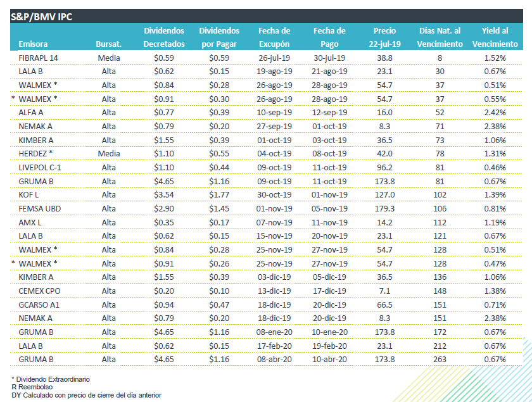Click $0.20 decretado in the CEMEX CPO row
Image resolution: width=532 pixels, height=402 pixels.
pyautogui.click(x=164, y=291)
